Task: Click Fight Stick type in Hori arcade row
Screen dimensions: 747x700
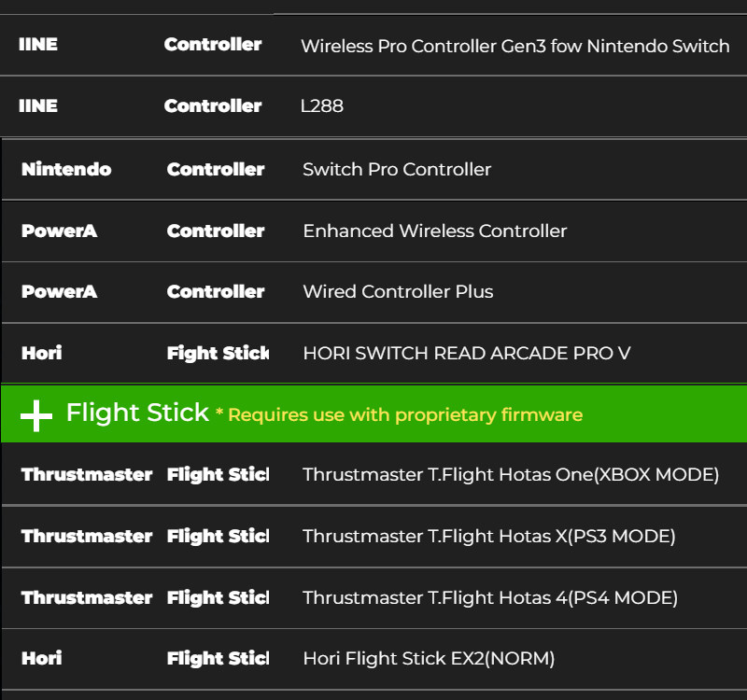Action: pyautogui.click(x=217, y=354)
